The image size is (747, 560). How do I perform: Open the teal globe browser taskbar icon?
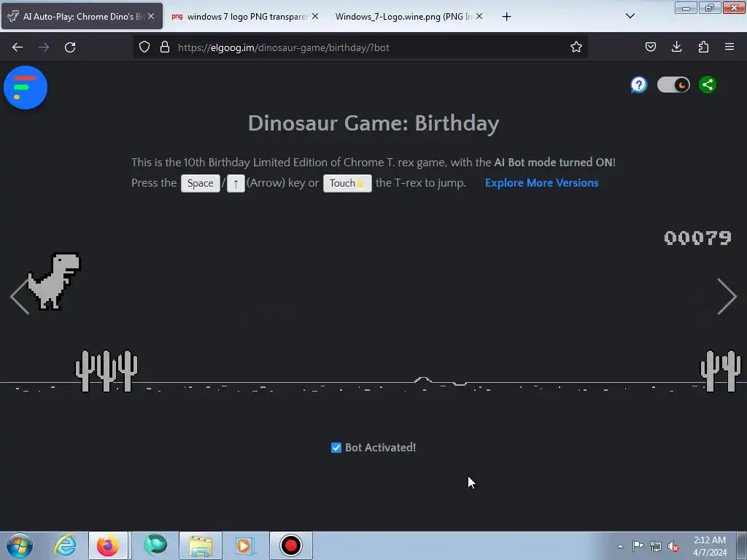(x=155, y=545)
